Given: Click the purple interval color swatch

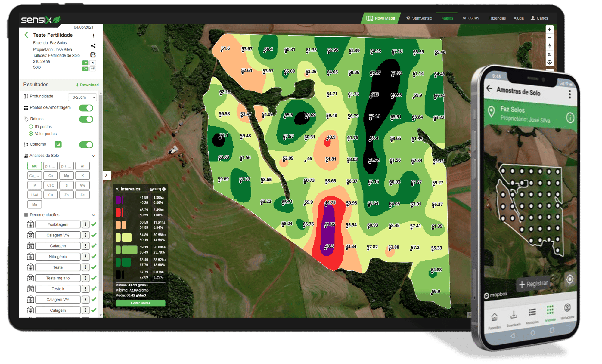Looking at the screenshot, I should [x=118, y=200].
